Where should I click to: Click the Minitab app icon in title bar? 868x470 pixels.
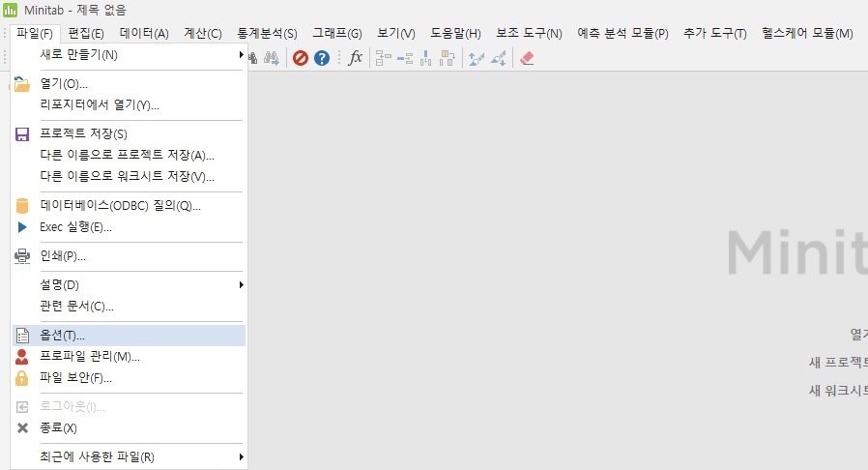pos(10,10)
